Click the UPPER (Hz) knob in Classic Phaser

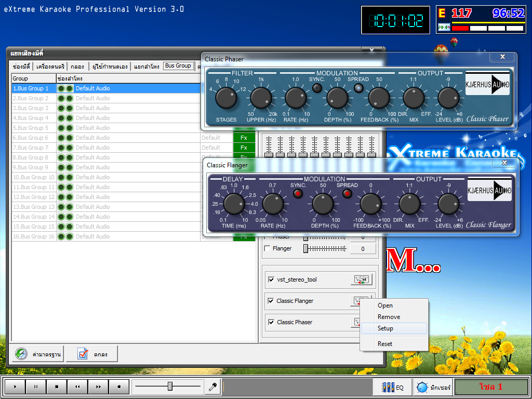(261, 98)
